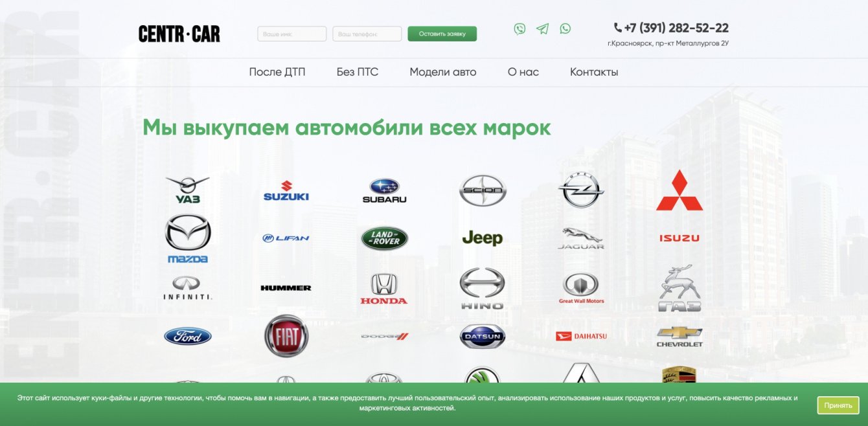Screen dimensions: 868x426
Task: Accept cookies with Принять button
Action: [x=838, y=405]
